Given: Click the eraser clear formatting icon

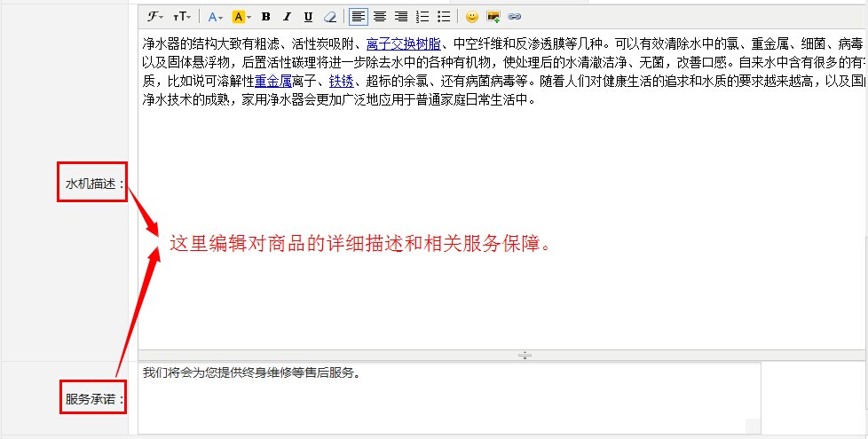Looking at the screenshot, I should point(330,17).
